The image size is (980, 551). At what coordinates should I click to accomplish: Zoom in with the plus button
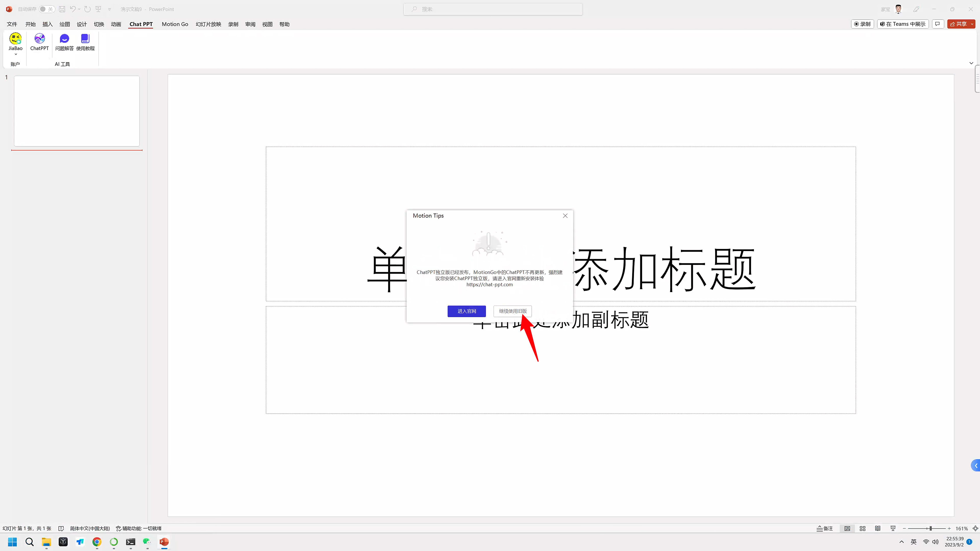point(949,528)
